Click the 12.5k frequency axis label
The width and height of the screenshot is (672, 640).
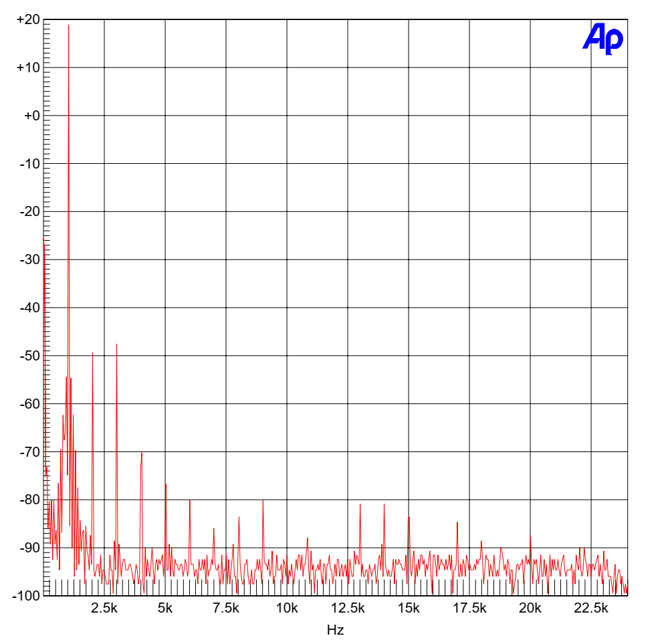pos(348,609)
